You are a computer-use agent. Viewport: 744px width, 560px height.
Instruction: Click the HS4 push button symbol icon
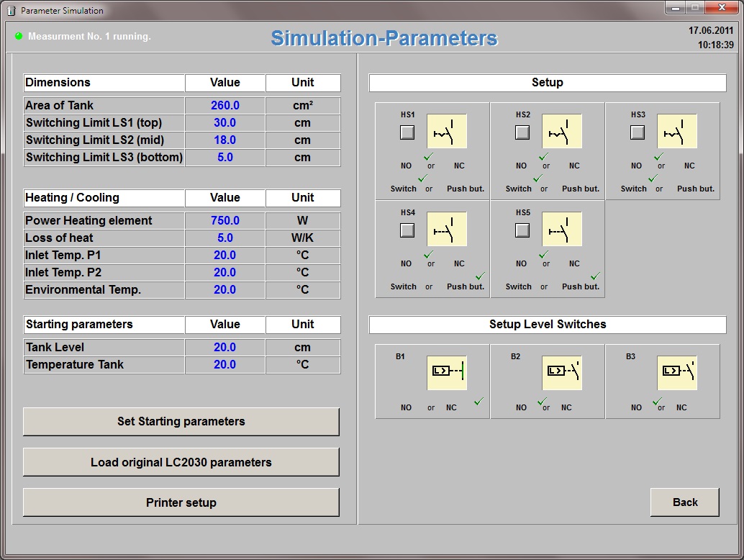[x=447, y=229]
